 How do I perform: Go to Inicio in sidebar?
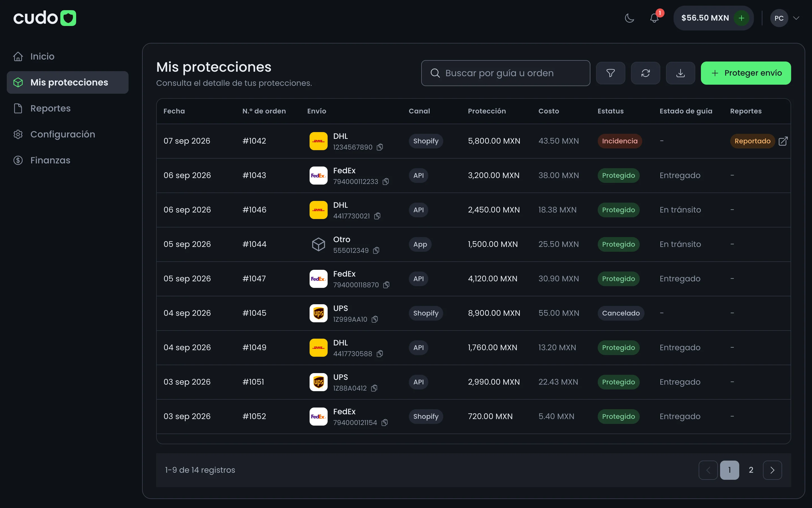click(x=67, y=56)
